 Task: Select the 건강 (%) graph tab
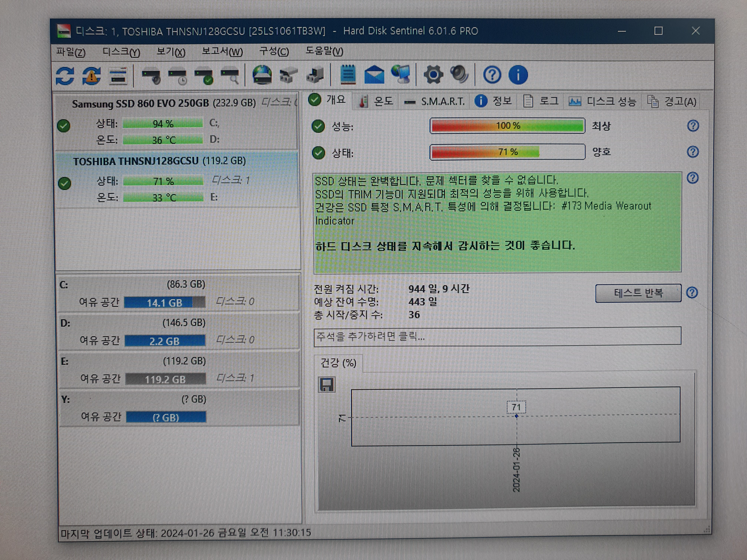pos(338,363)
